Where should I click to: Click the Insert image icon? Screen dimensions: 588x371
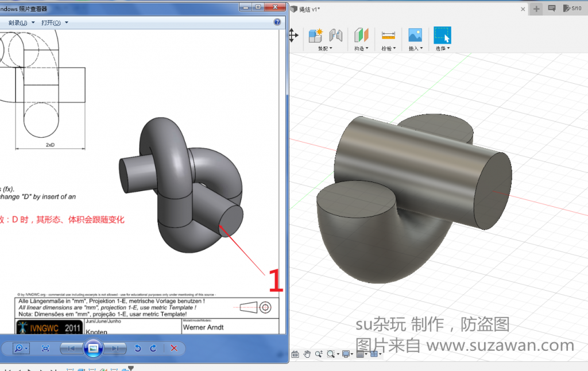[x=415, y=36]
